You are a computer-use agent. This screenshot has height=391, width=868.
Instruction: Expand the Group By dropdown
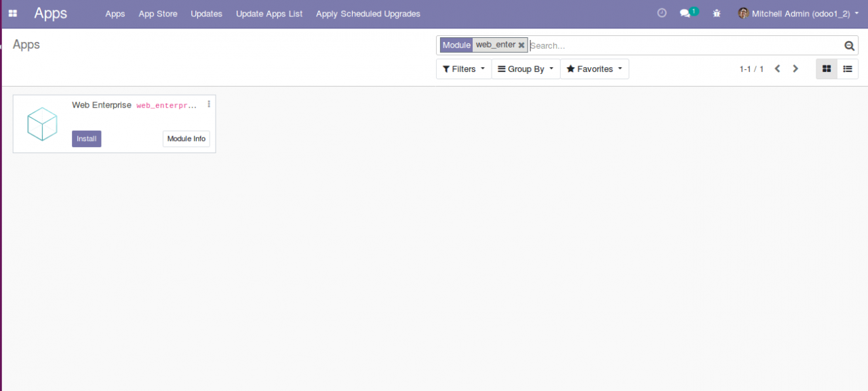pyautogui.click(x=526, y=68)
